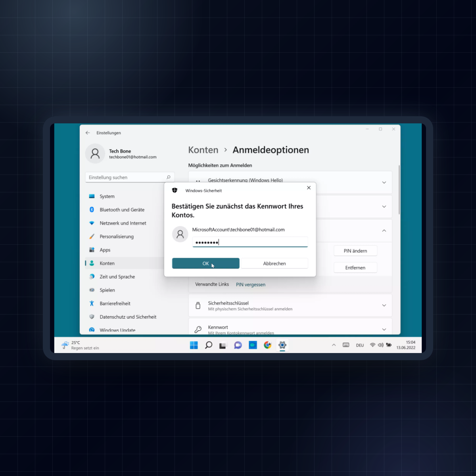The height and width of the screenshot is (476, 476).
Task: Show hidden tray icons chevron
Action: click(334, 345)
